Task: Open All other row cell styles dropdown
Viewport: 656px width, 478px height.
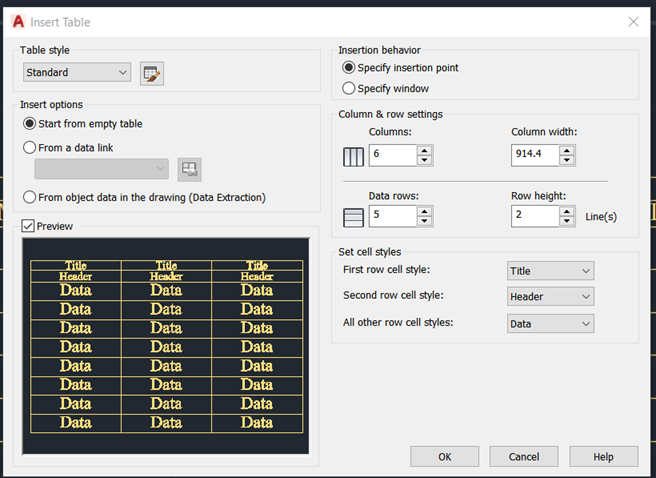Action: [550, 324]
